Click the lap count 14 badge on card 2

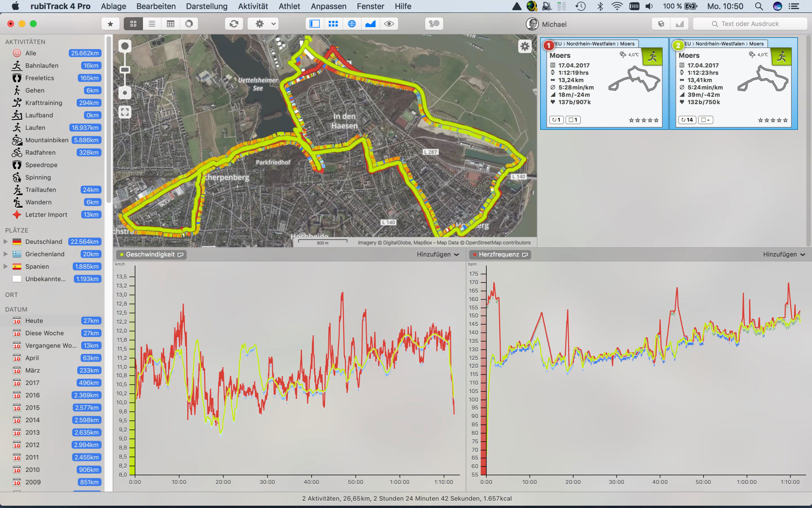pos(687,120)
